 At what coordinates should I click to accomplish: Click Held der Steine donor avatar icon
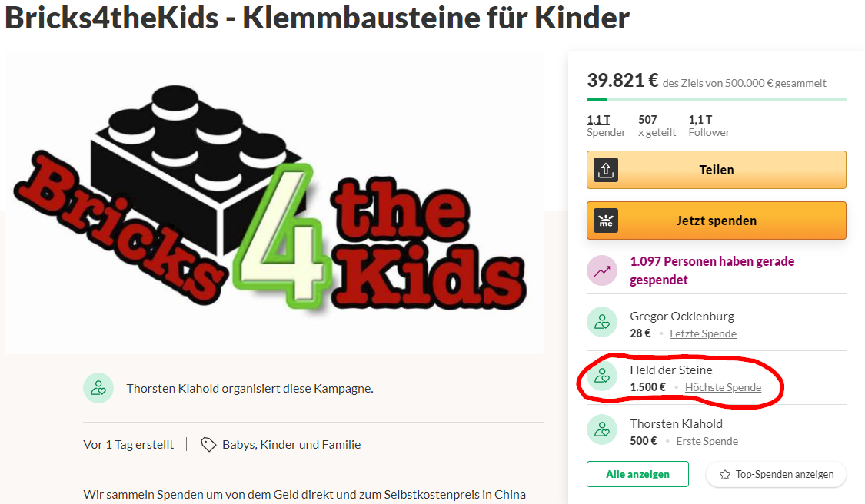coord(602,376)
